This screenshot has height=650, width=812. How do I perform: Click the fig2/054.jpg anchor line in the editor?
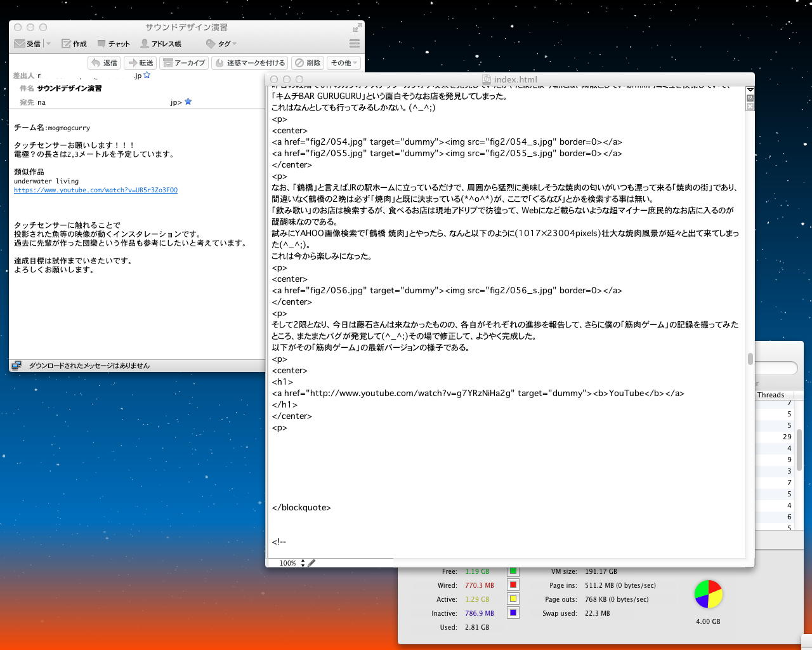447,142
